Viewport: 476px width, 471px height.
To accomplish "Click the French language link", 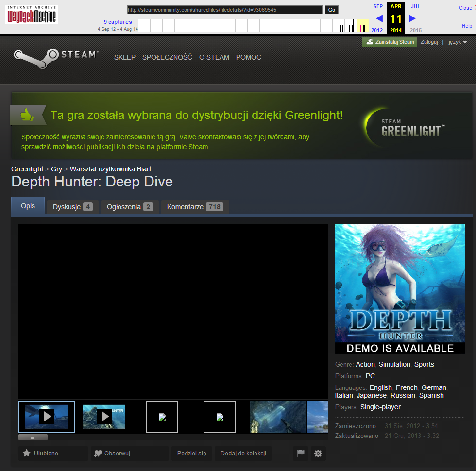I will pyautogui.click(x=407, y=388).
